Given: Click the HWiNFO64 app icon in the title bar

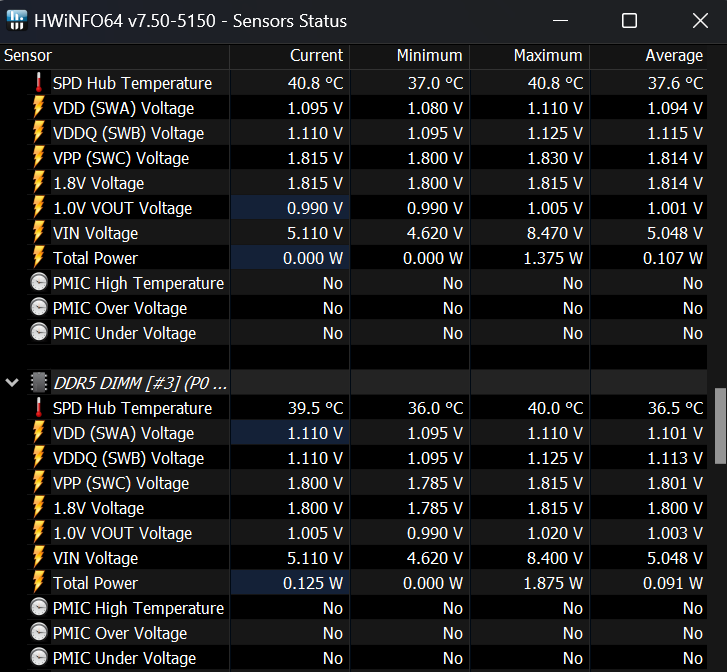Looking at the screenshot, I should pyautogui.click(x=17, y=20).
